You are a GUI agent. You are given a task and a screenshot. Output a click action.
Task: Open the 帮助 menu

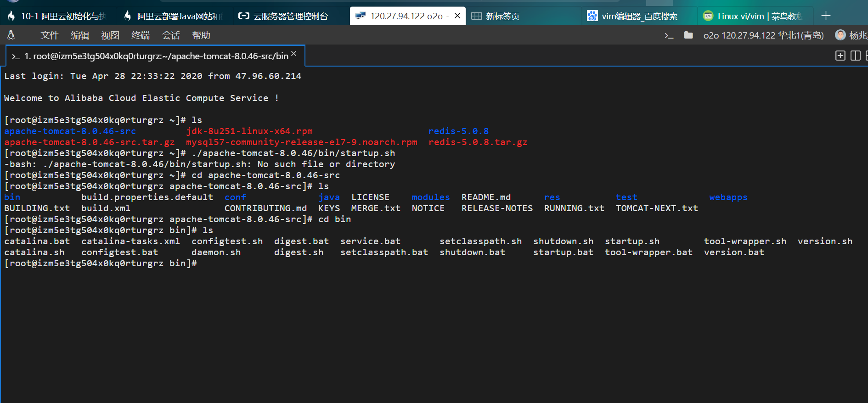201,35
